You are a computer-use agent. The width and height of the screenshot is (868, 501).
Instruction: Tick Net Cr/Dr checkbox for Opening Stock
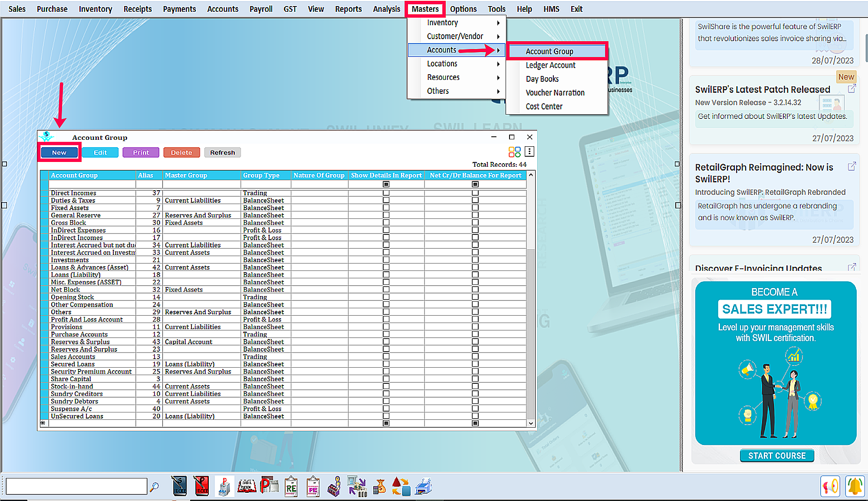pos(475,297)
